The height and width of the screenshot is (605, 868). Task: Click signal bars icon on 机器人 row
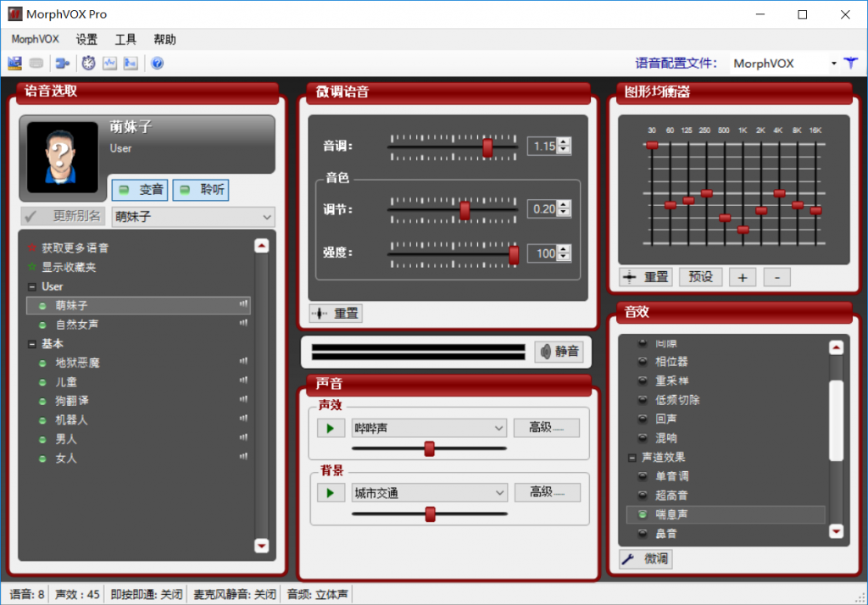coord(243,418)
